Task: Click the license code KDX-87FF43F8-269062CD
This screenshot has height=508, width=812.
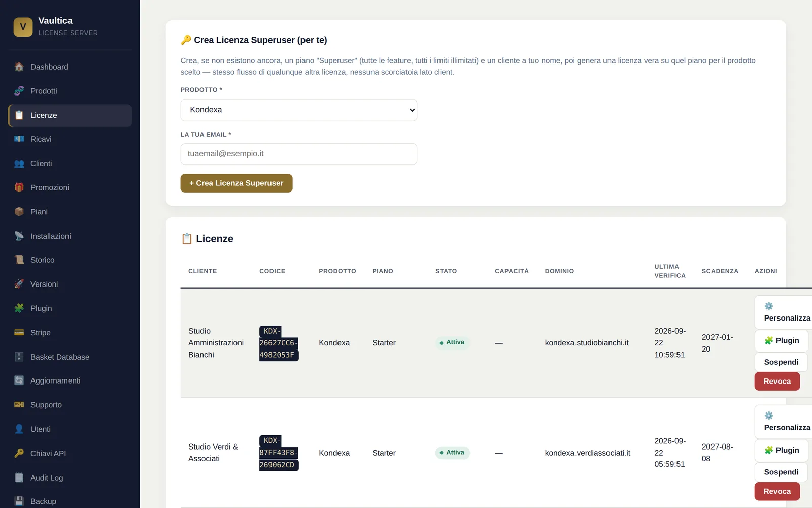Action: point(279,453)
